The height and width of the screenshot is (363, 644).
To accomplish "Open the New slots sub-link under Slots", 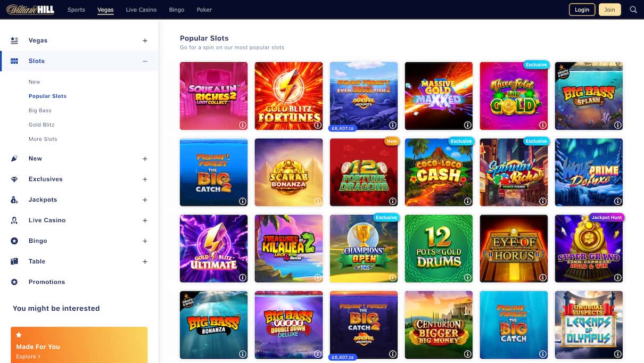I will pyautogui.click(x=35, y=82).
